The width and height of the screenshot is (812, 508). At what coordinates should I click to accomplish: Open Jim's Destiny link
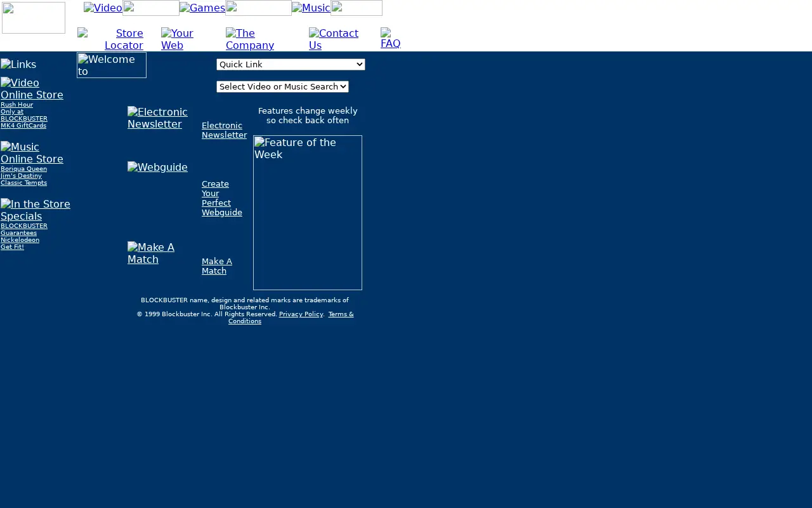(21, 176)
